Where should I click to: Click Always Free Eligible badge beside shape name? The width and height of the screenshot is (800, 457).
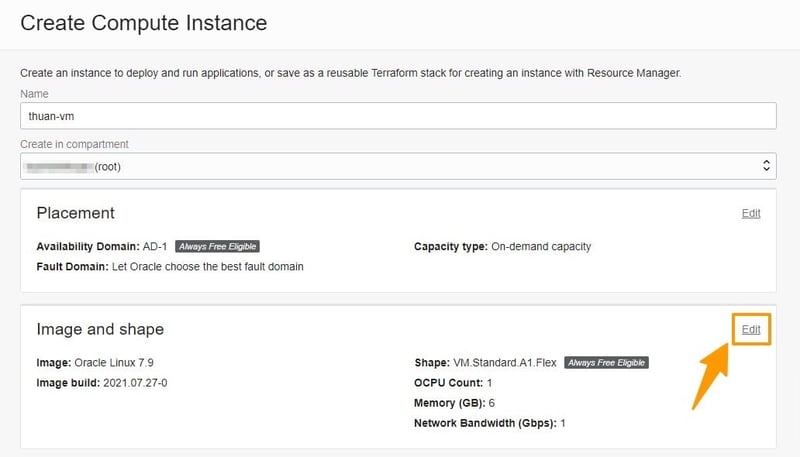click(x=606, y=362)
